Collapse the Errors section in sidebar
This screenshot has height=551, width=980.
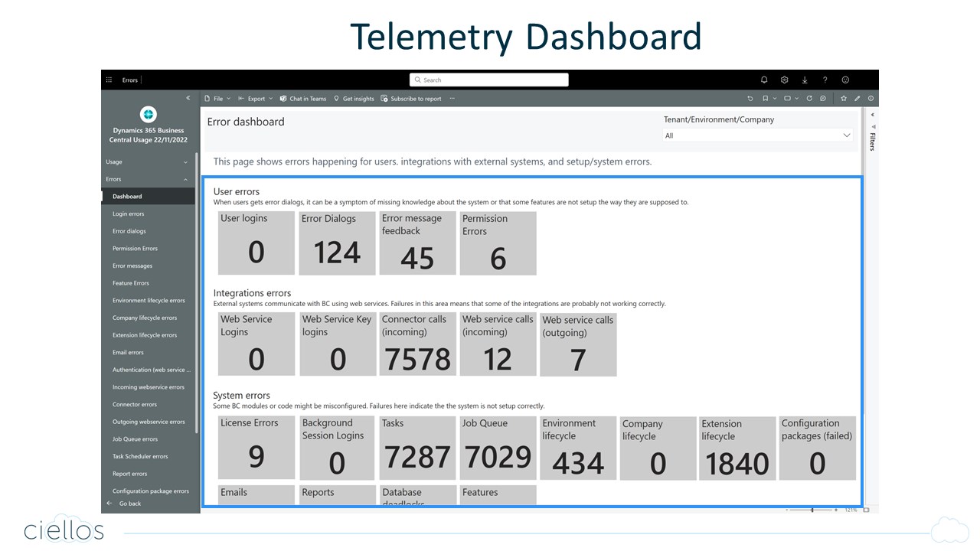147,179
